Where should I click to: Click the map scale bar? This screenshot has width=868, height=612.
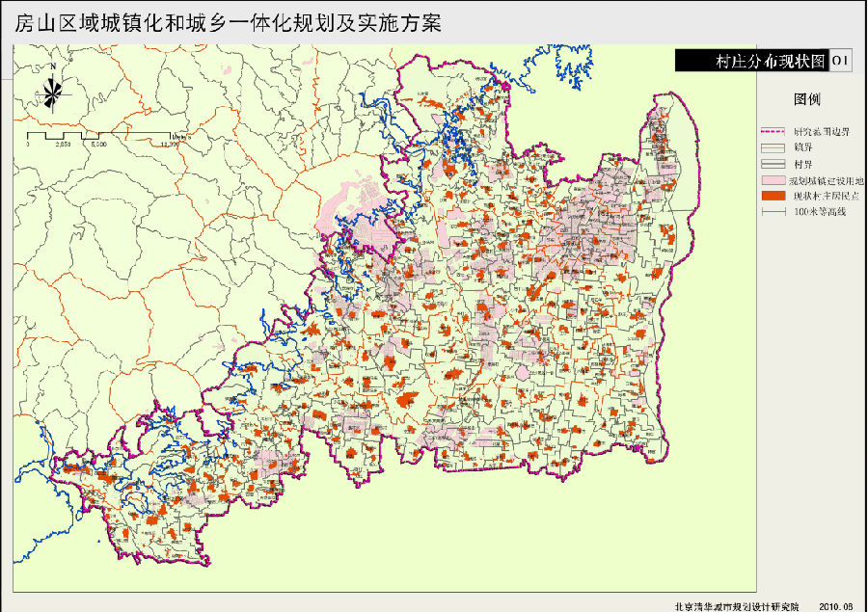pos(99,136)
